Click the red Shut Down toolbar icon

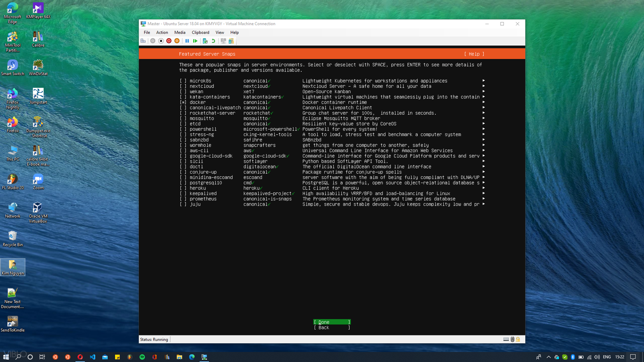coord(169,41)
